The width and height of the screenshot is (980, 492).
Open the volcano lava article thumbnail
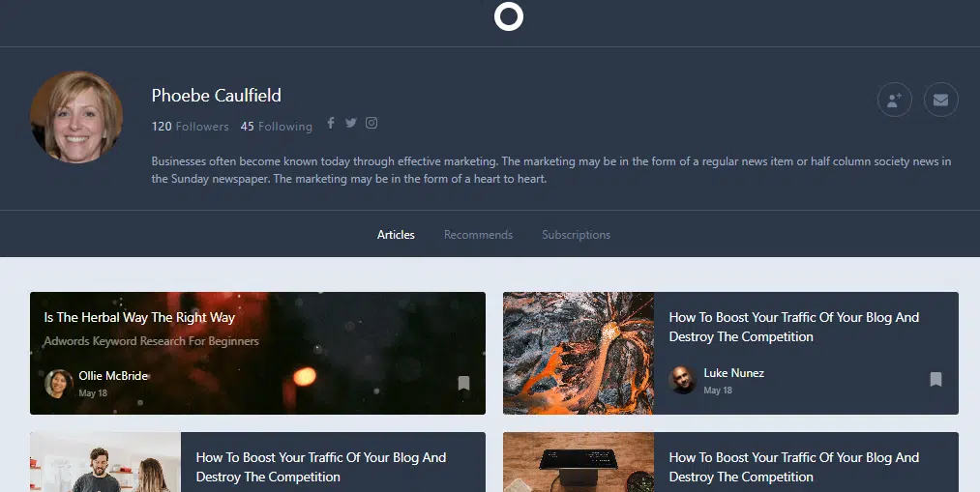click(x=579, y=354)
